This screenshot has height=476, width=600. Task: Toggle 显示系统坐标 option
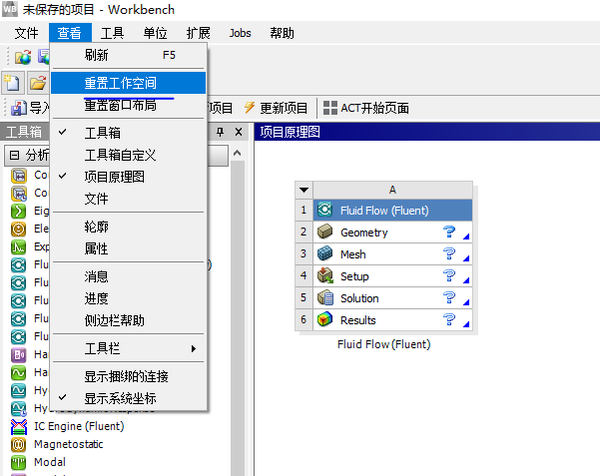point(129,398)
